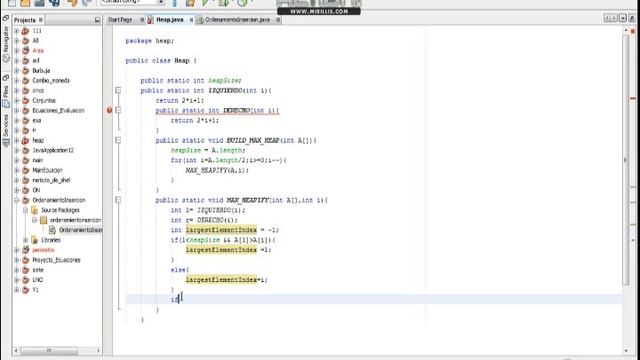Viewport: 640px width, 360px height.
Task: Select the Y1 project
Action: 35,290
